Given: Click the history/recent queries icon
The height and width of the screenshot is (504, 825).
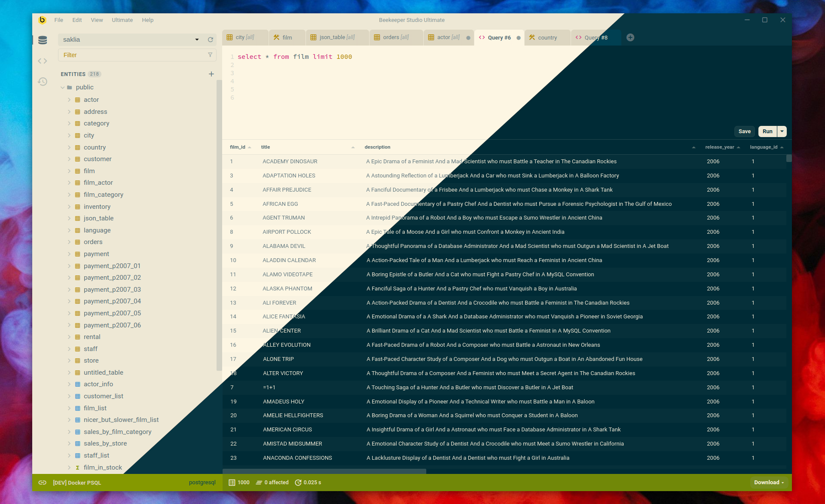Looking at the screenshot, I should (x=43, y=82).
